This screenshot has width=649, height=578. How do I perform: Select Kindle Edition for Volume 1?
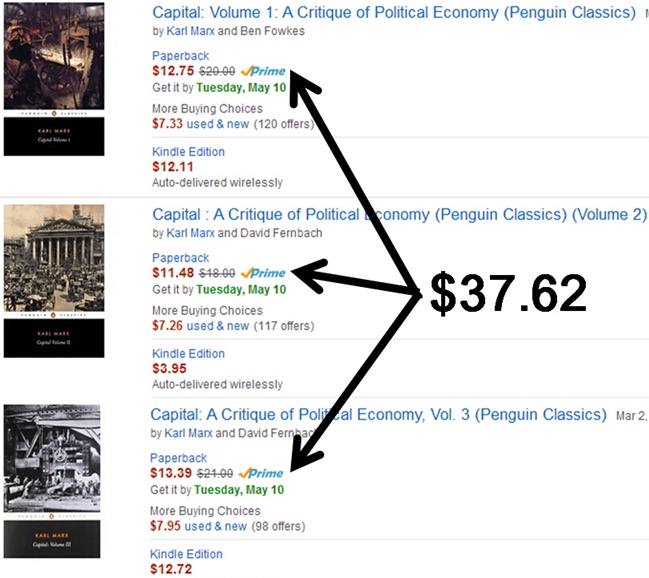188,152
